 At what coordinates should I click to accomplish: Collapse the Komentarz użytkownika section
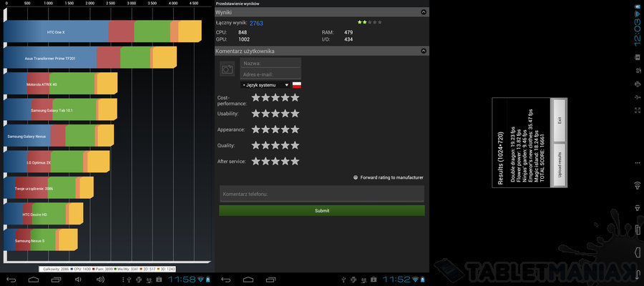coord(424,51)
